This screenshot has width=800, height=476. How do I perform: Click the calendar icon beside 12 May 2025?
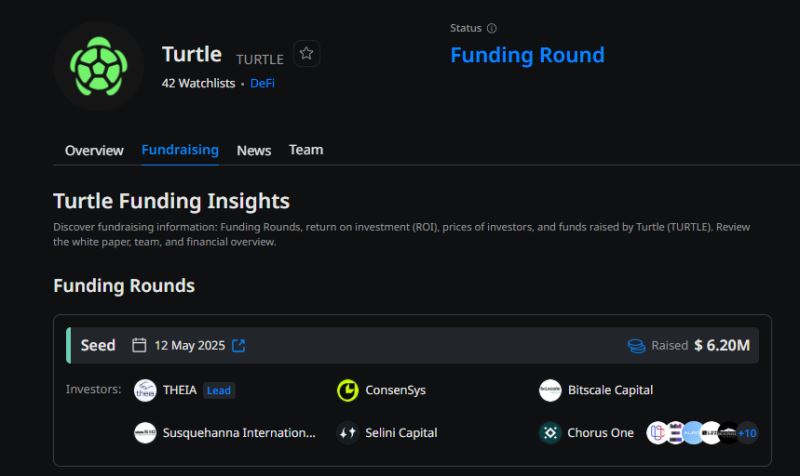tap(140, 346)
